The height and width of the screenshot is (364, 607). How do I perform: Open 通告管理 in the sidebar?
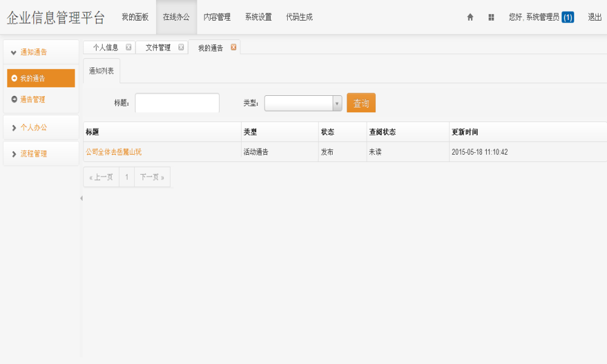click(33, 99)
